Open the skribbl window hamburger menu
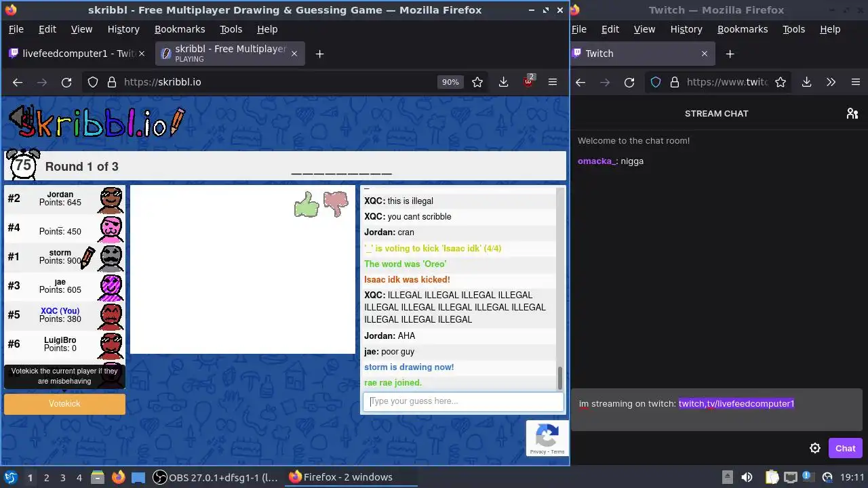 click(x=553, y=82)
